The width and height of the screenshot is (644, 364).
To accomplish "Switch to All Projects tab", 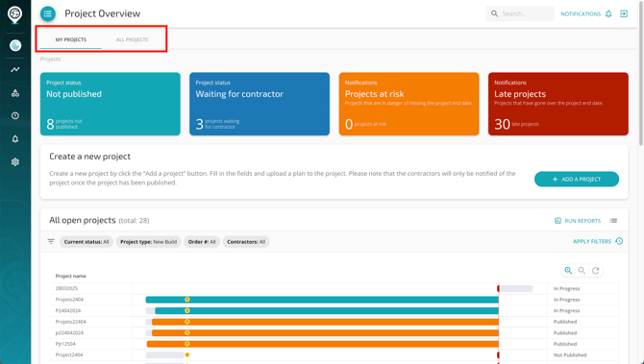I will tap(133, 39).
